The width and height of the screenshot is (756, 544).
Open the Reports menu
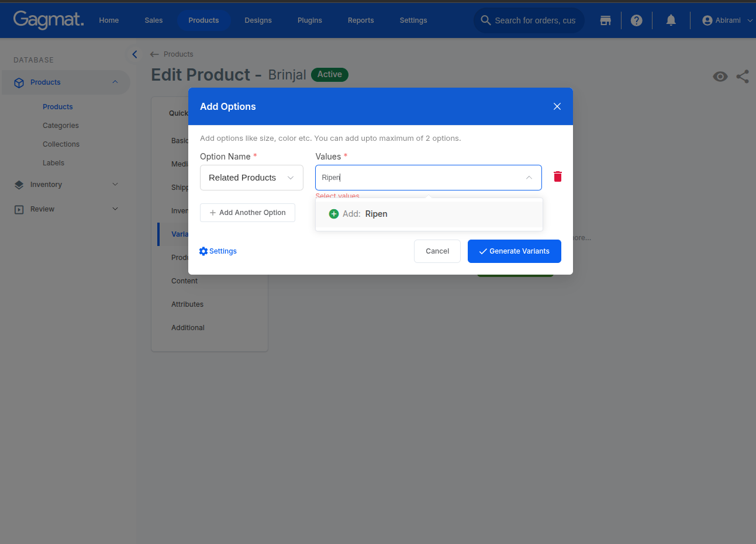361,20
